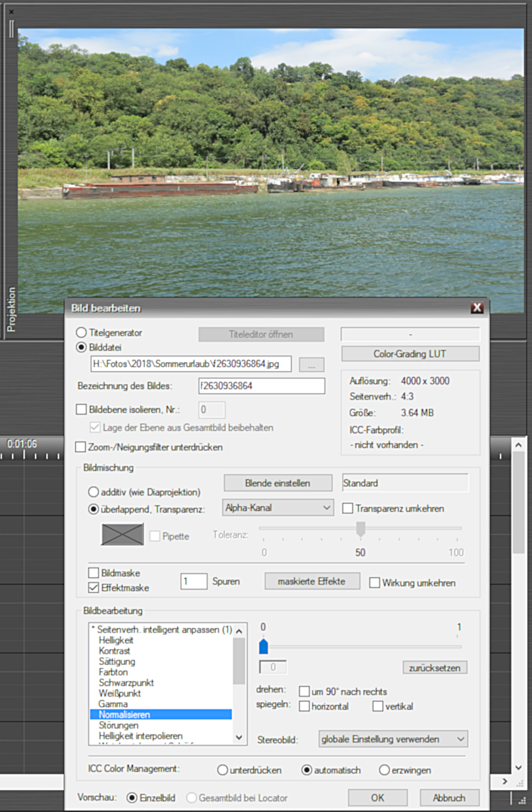Click the zurücksetzen reset button
532x812 pixels.
click(435, 668)
